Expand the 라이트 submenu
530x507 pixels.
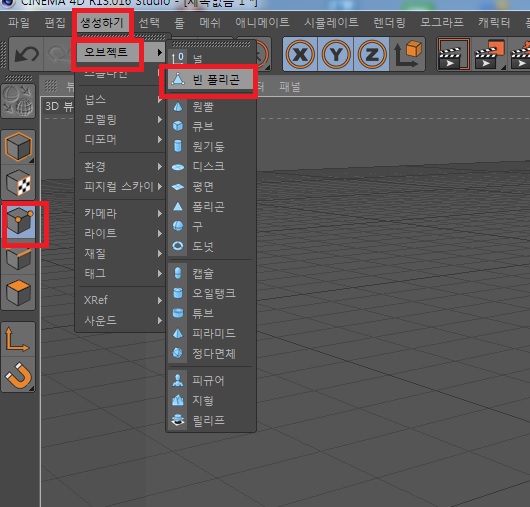pos(121,233)
